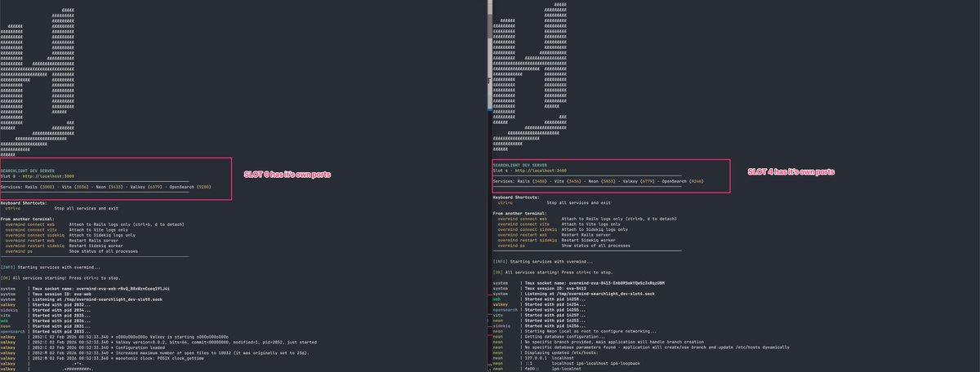
Task: Click 'From another terminal:' in Slot 0 pane
Action: [29, 218]
